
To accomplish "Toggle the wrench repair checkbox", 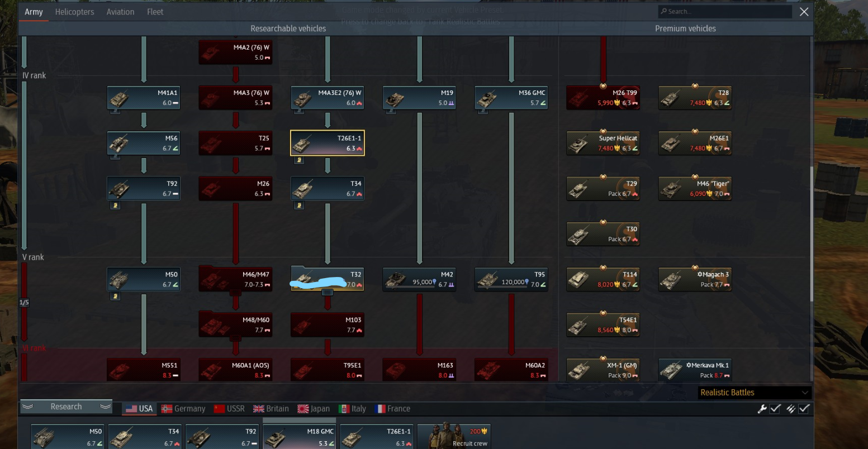I will pos(775,409).
